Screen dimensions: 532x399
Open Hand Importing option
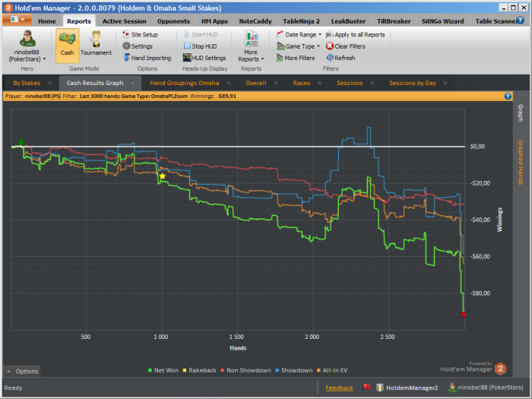point(147,58)
